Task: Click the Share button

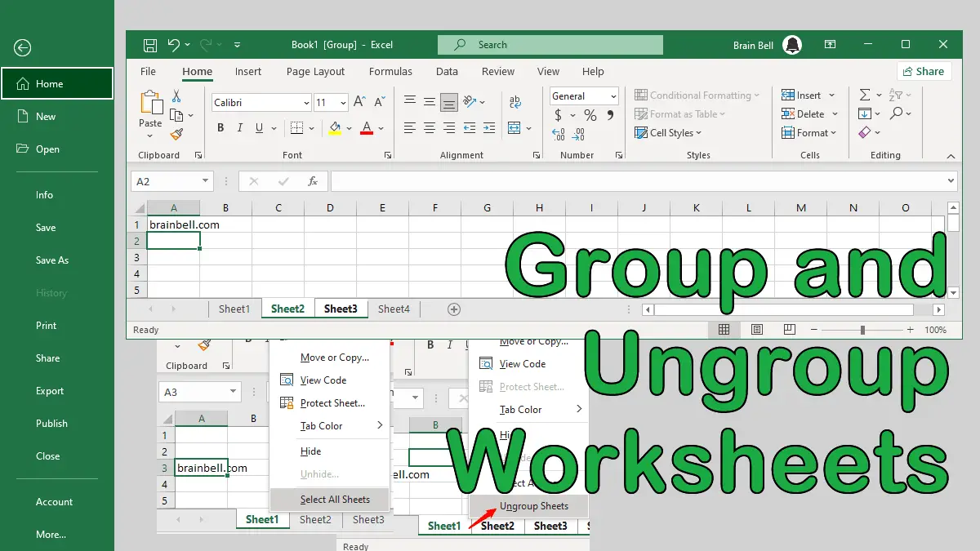Action: coord(924,71)
